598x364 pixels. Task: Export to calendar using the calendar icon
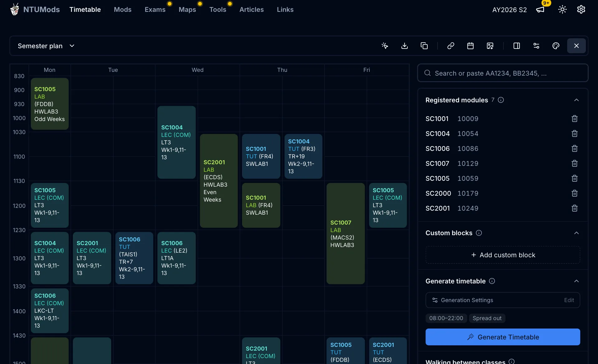(x=470, y=46)
